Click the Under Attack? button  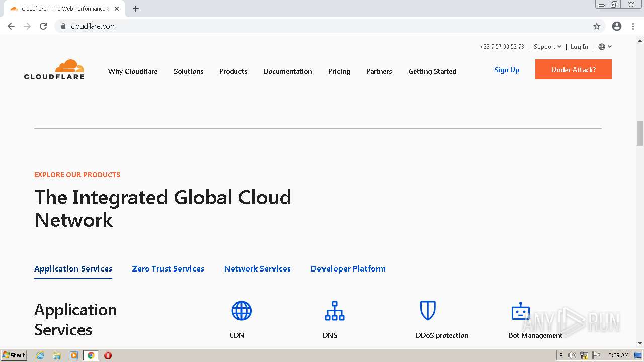point(574,69)
